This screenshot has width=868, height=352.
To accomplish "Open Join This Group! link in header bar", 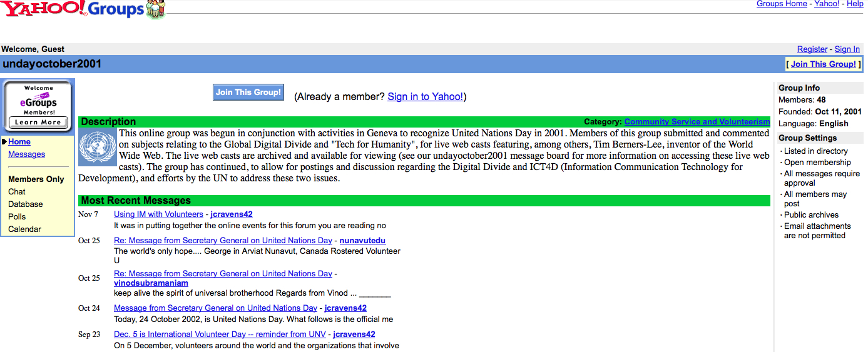I will coord(823,64).
